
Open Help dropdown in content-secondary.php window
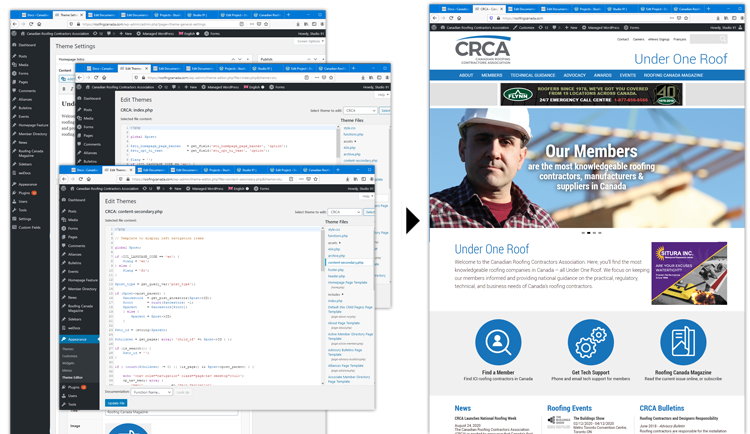pyautogui.click(x=367, y=196)
